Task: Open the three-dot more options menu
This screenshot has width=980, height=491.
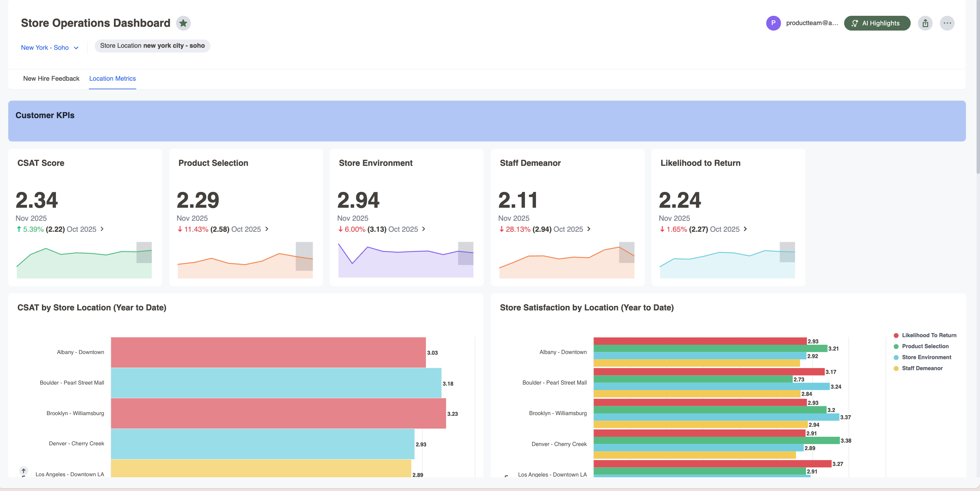Action: click(x=947, y=23)
